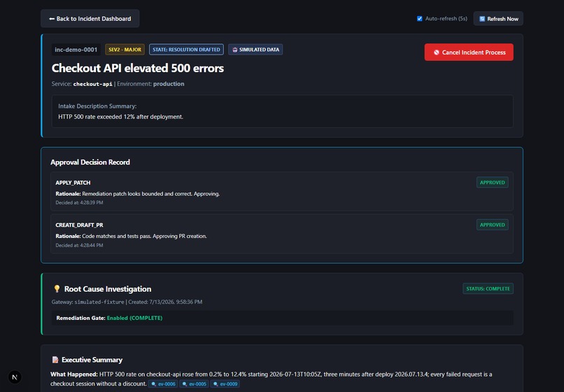Click the What Happened label
The width and height of the screenshot is (564, 392).
(74, 374)
